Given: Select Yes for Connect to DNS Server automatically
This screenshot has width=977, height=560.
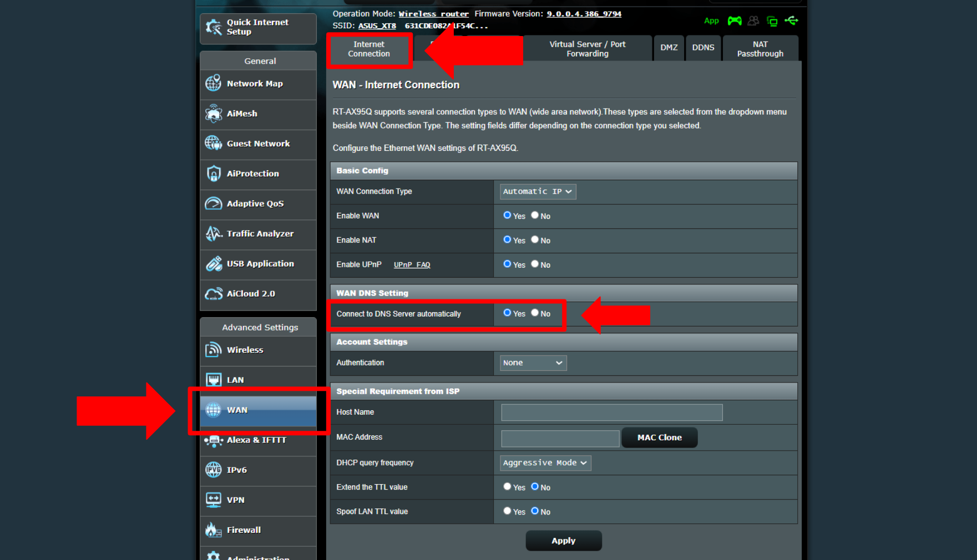Looking at the screenshot, I should [x=507, y=313].
